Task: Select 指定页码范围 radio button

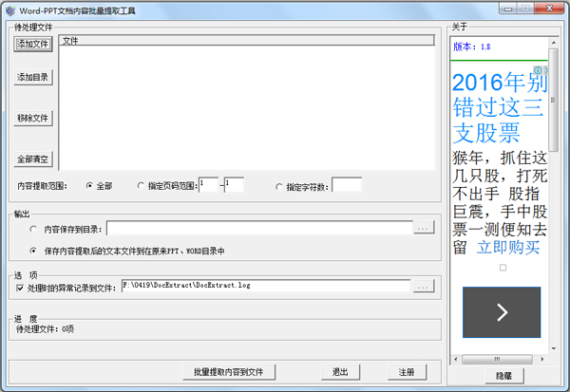Action: [141, 186]
